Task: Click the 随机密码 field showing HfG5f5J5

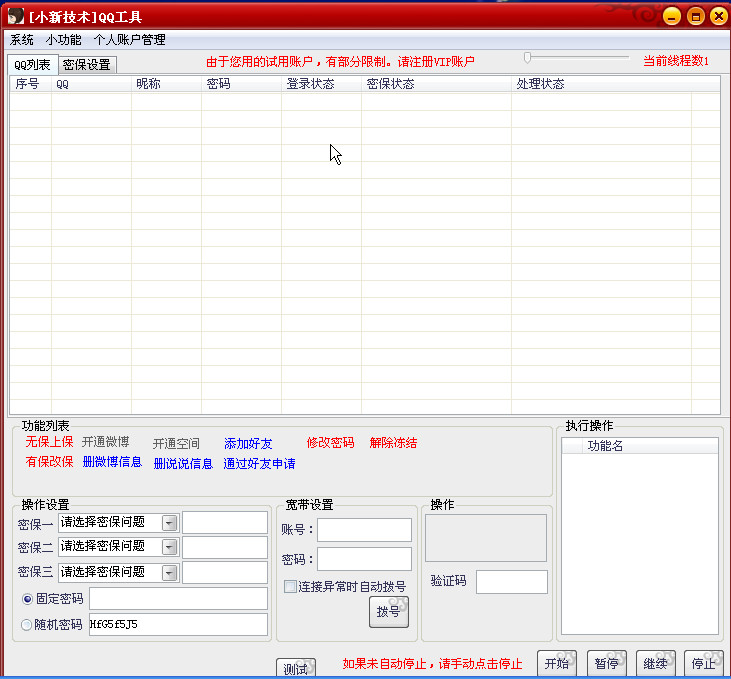Action: [179, 624]
